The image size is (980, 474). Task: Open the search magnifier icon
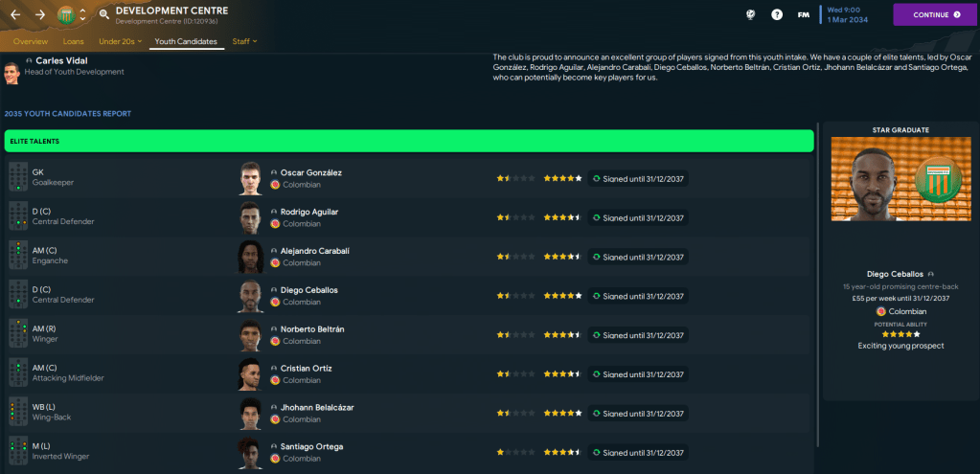click(x=103, y=15)
